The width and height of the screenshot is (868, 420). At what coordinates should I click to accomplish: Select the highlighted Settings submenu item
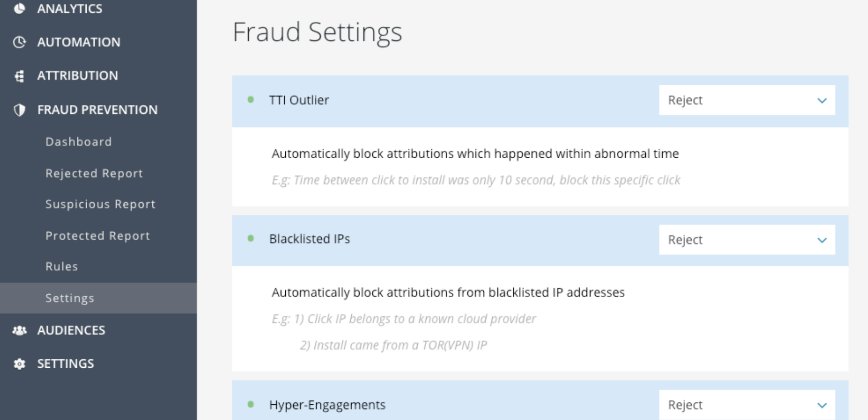70,298
